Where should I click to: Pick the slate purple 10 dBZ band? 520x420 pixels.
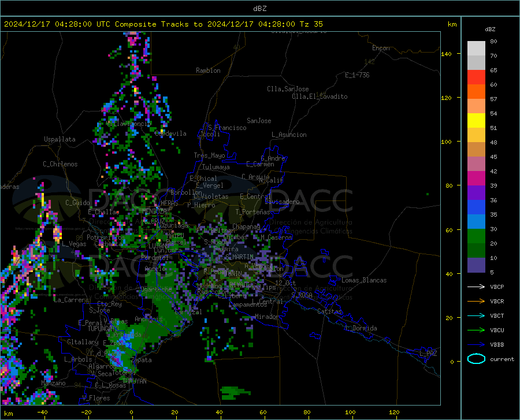click(x=476, y=265)
